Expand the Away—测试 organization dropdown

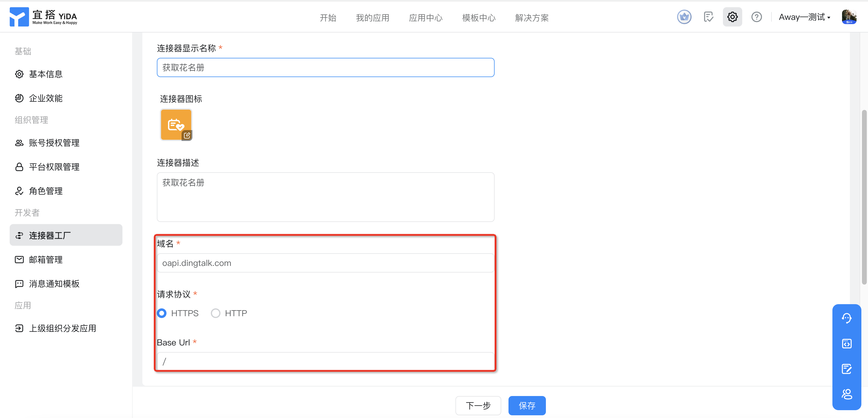(x=804, y=17)
